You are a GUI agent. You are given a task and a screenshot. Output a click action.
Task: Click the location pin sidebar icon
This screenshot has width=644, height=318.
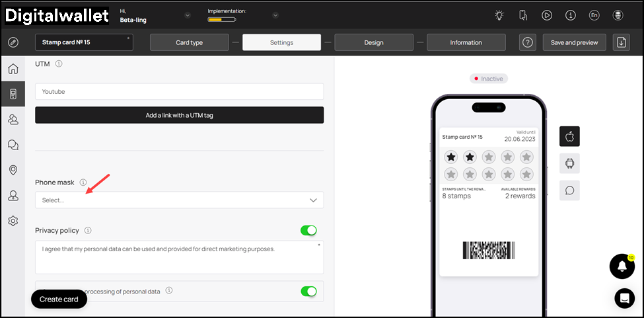(x=13, y=170)
